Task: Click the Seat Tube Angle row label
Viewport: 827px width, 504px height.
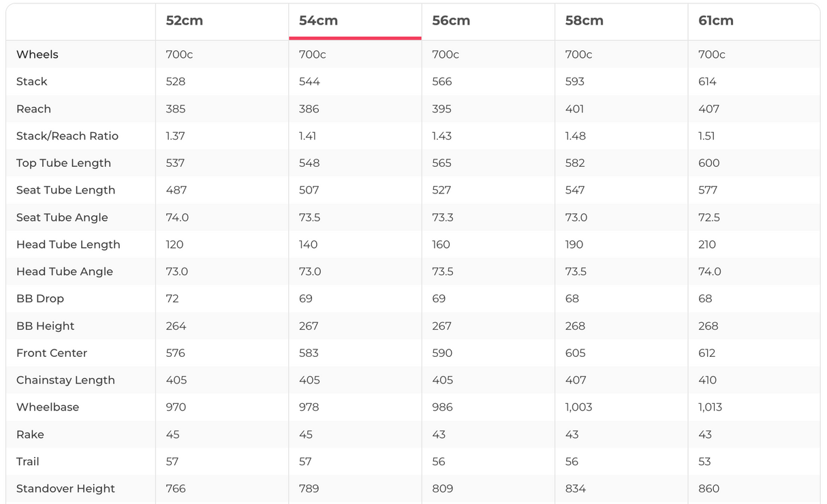Action: (62, 217)
